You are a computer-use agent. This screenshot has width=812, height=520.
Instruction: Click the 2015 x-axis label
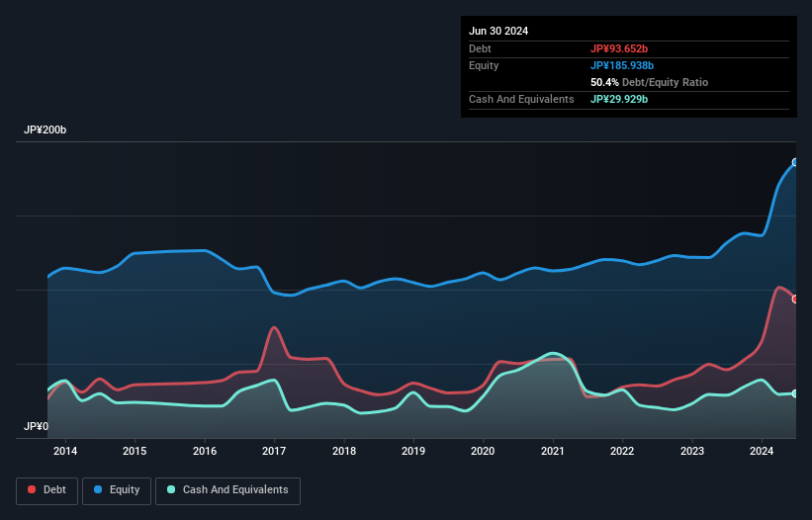coord(135,451)
